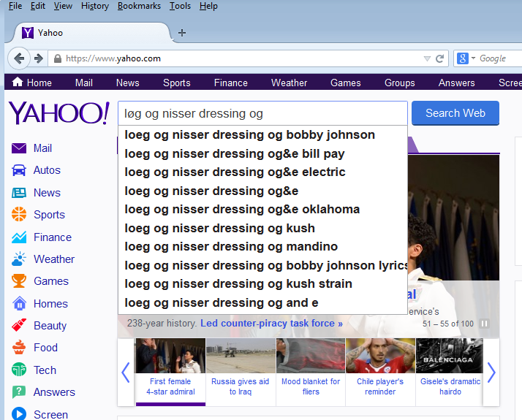Click the Games trophy icon in sidebar
522x420 pixels.
click(19, 280)
